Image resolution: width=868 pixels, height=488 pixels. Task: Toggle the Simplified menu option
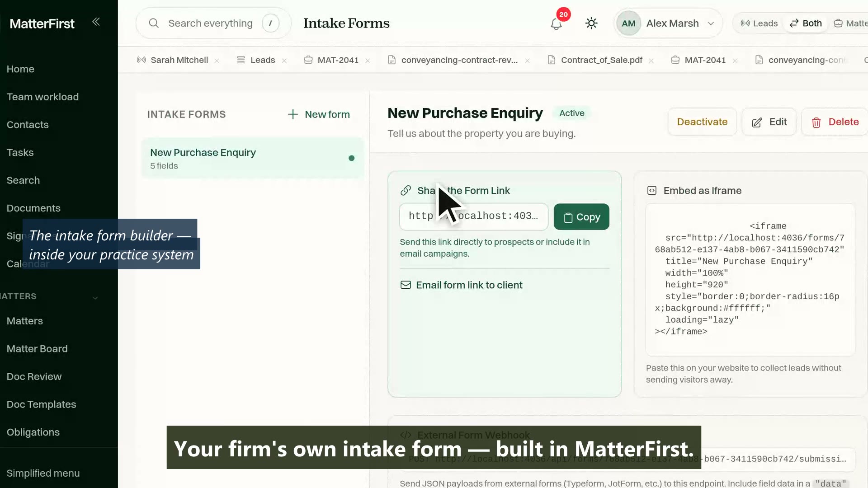coord(43,473)
